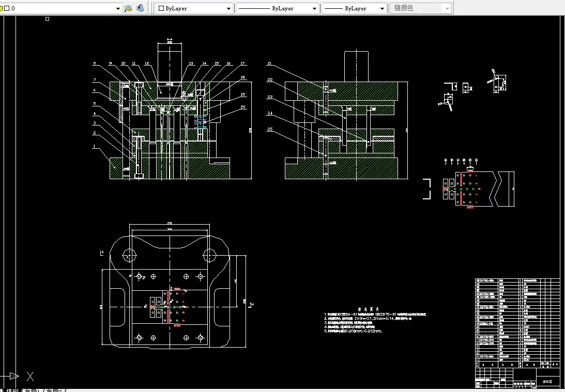Click the 技术要求 heading text
Image resolution: width=565 pixels, height=392 pixels.
369,309
